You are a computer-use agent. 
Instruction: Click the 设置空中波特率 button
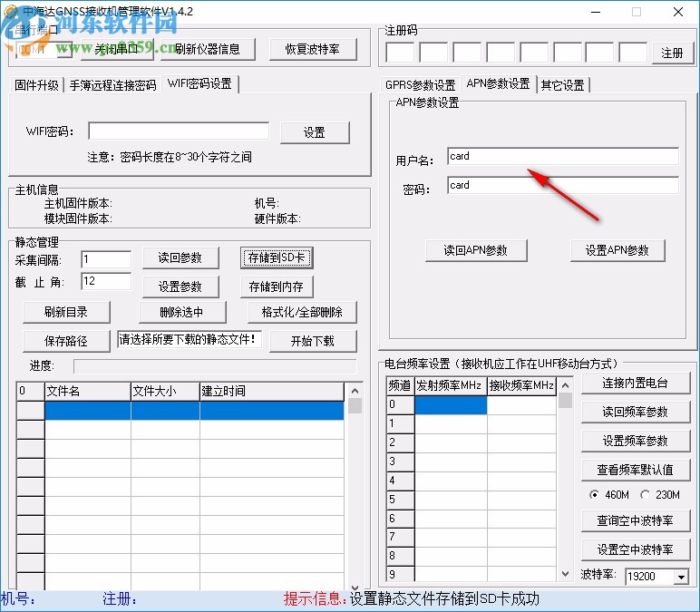point(636,549)
